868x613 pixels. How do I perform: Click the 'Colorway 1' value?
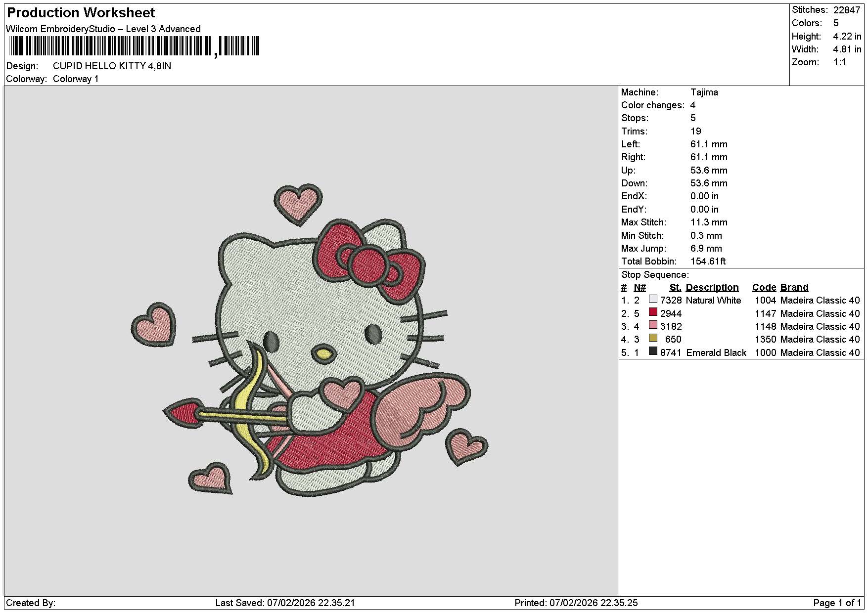pos(76,79)
